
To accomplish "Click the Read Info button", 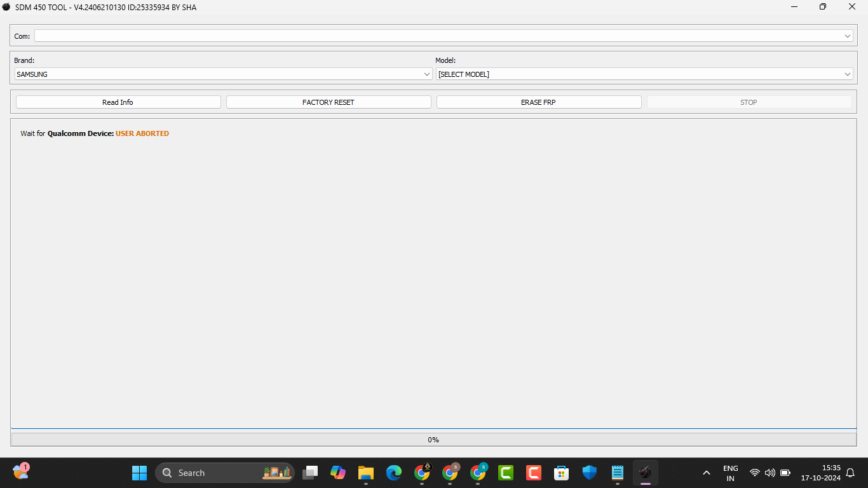I will coord(118,102).
